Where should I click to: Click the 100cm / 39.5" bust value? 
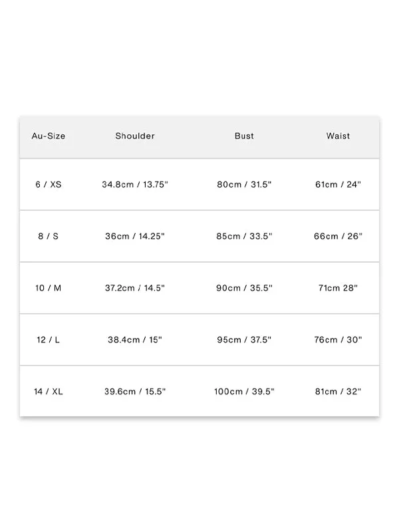(244, 392)
